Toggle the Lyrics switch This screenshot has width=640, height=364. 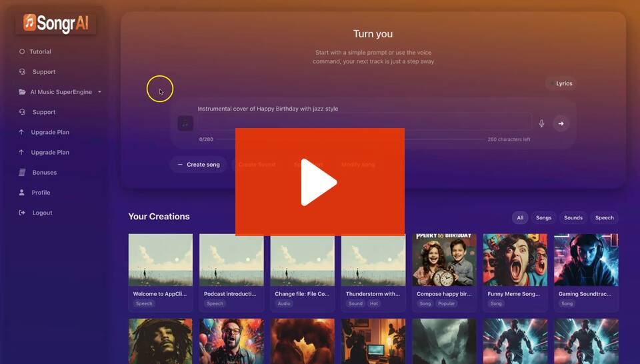pos(561,83)
